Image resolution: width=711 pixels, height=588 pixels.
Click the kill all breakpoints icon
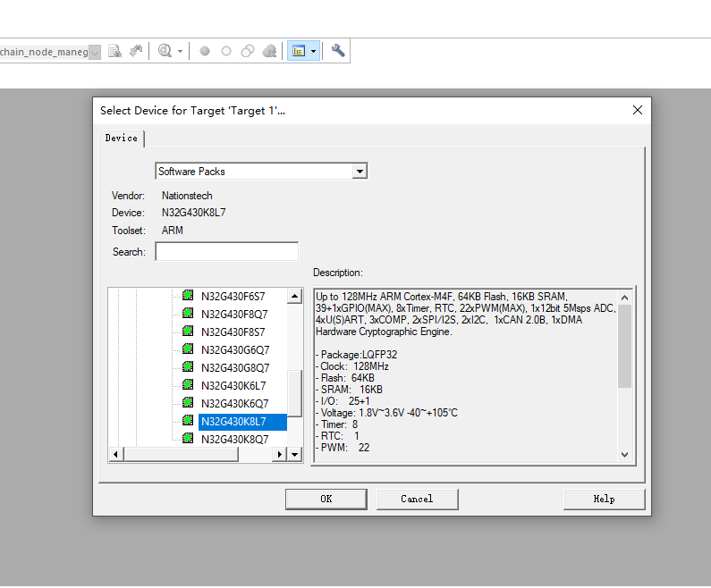269,51
